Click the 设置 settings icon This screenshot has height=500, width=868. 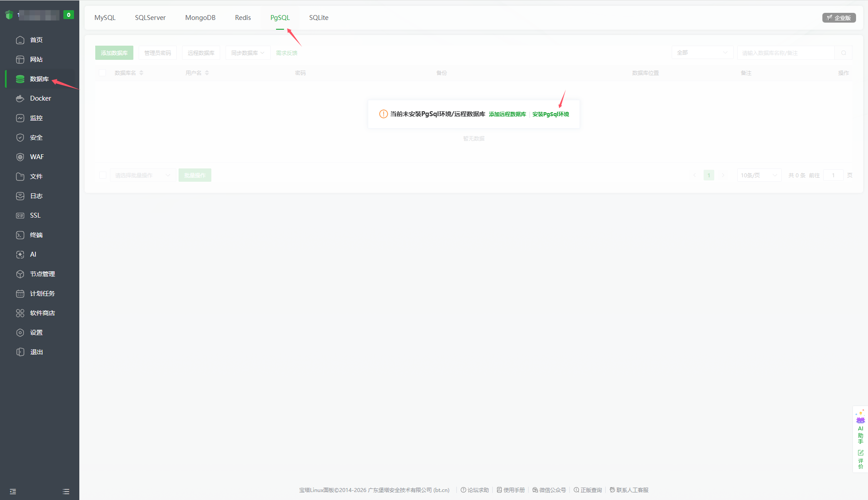click(x=20, y=332)
